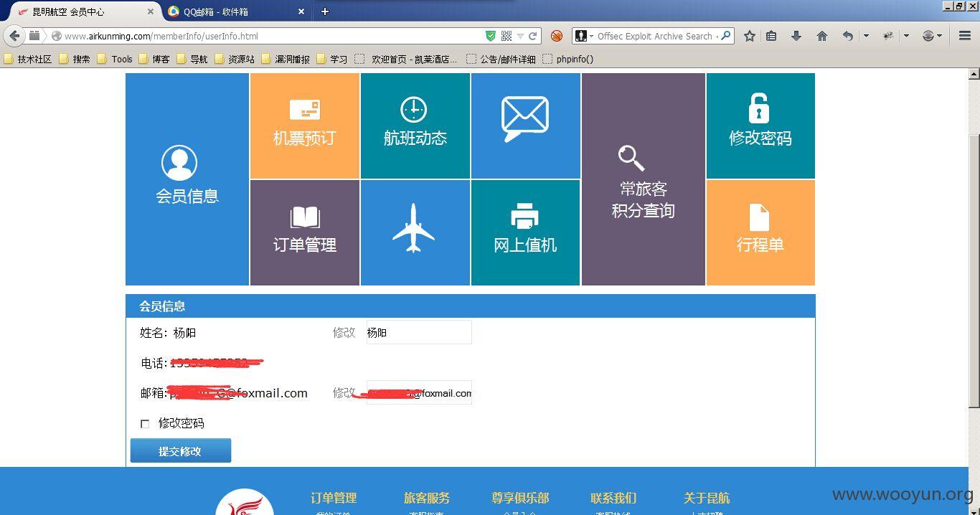The width and height of the screenshot is (980, 515).
Task: Click the green shield security icon
Action: pyautogui.click(x=491, y=36)
